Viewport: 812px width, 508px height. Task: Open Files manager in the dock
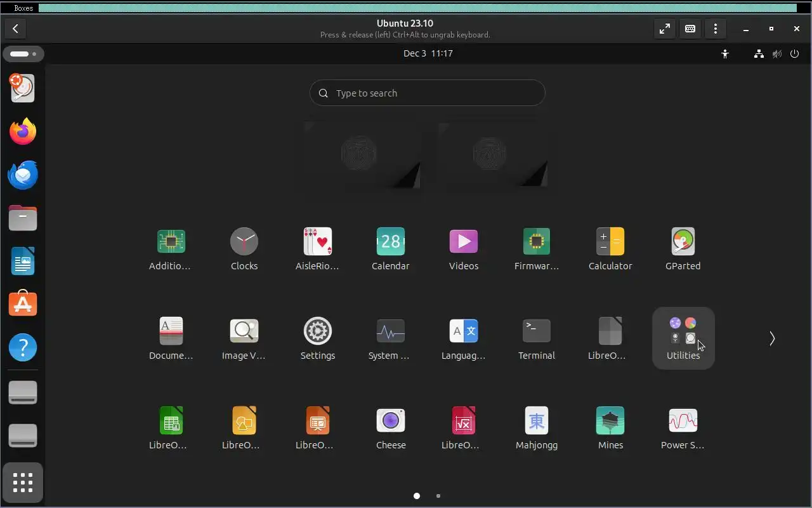point(23,218)
